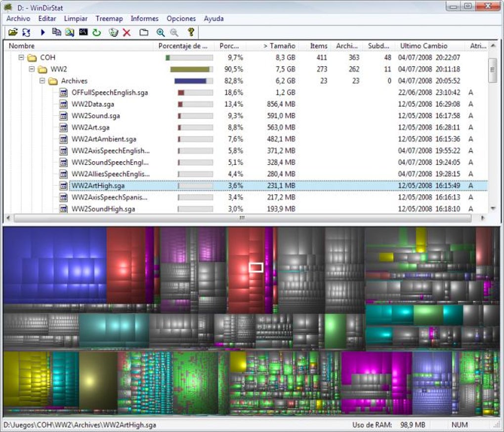This screenshot has width=504, height=432.
Task: Collapse the Archives folder node
Action: 42,81
